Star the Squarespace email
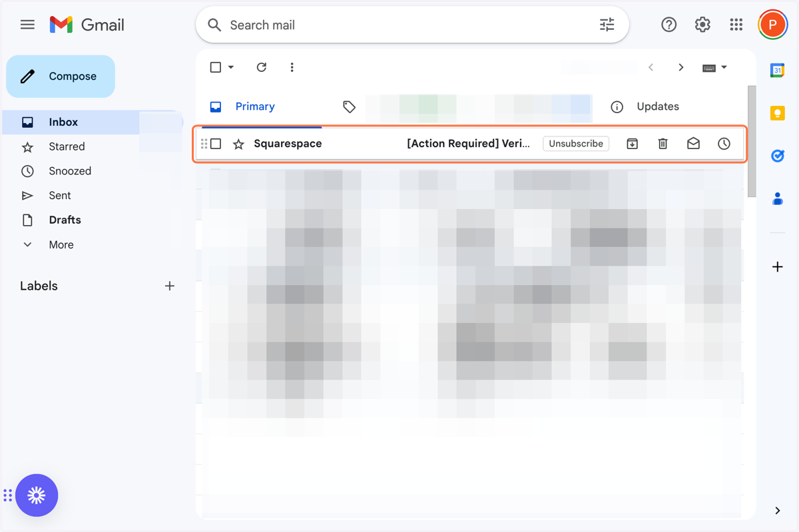This screenshot has height=532, width=799. tap(238, 144)
